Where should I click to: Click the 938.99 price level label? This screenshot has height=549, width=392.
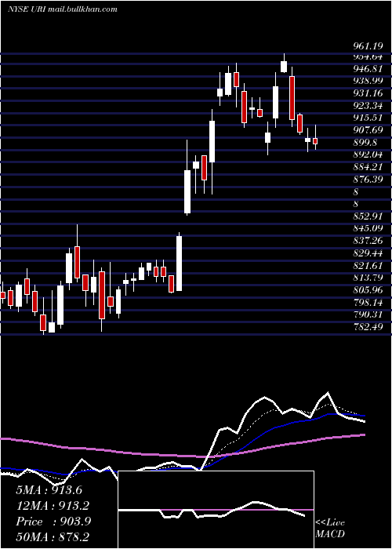[x=368, y=81]
